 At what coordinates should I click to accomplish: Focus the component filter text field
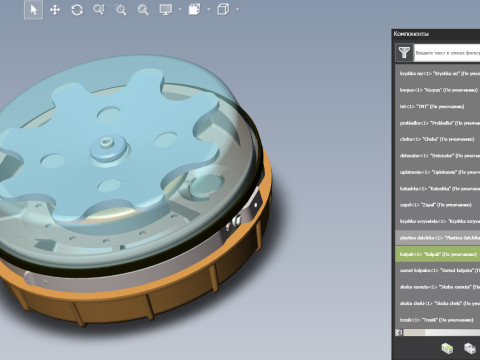[x=447, y=52]
